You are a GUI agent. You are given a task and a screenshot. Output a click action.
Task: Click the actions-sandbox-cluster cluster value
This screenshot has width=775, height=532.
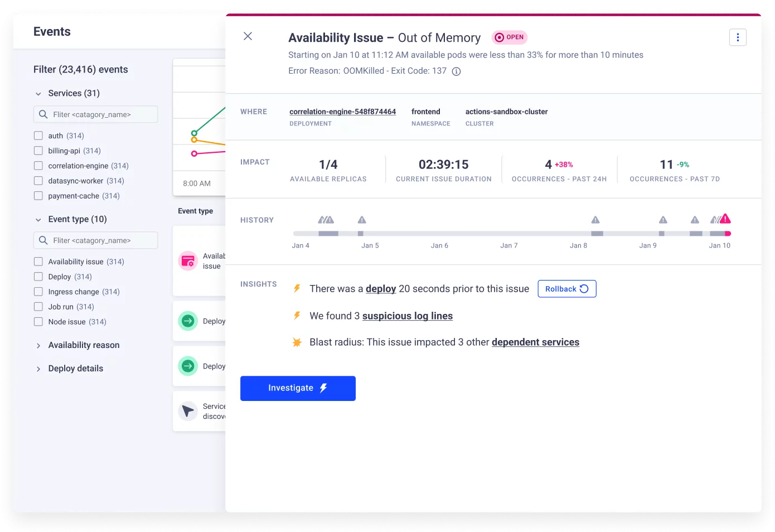click(x=506, y=112)
